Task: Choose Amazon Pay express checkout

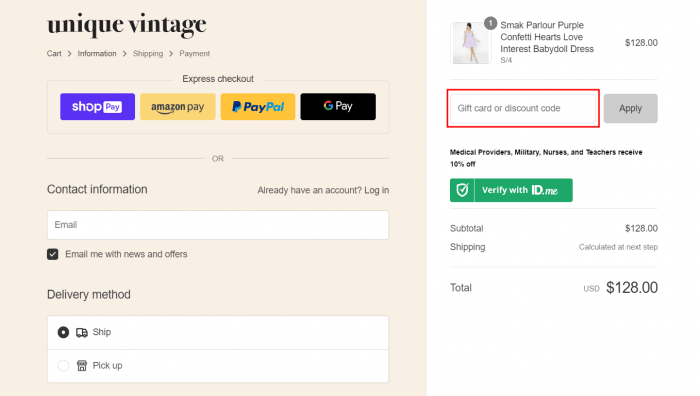Action: tap(178, 107)
